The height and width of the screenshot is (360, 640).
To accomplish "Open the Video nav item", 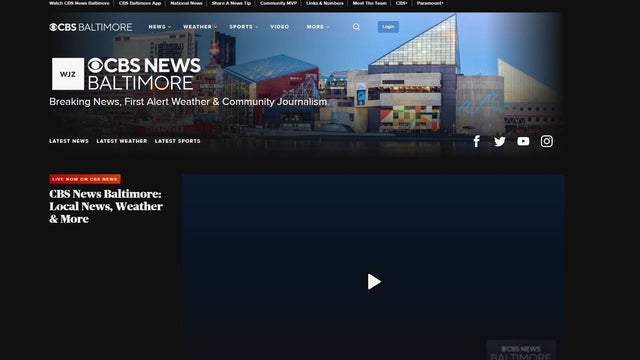I will [x=280, y=27].
